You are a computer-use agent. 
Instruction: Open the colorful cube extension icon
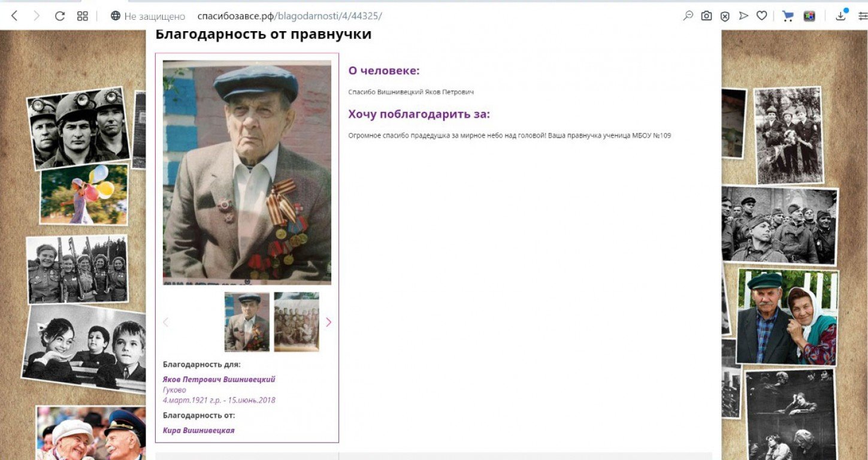(x=809, y=16)
